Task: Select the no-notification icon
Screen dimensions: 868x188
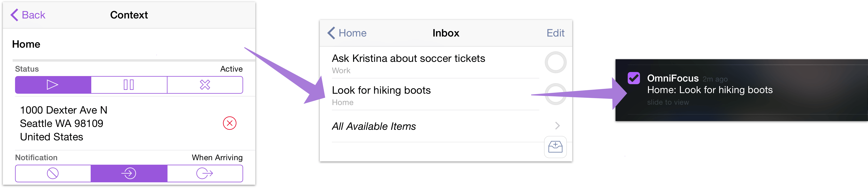Action: pos(53,174)
